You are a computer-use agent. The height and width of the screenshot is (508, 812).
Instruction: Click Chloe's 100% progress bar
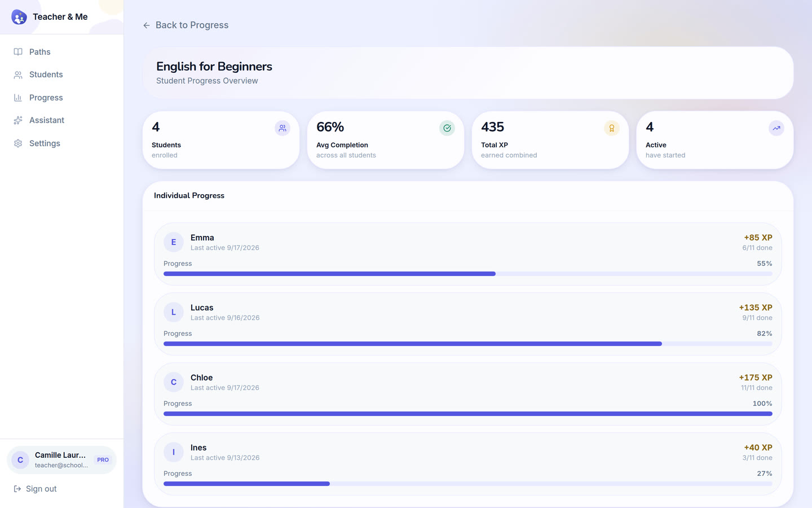tap(468, 414)
